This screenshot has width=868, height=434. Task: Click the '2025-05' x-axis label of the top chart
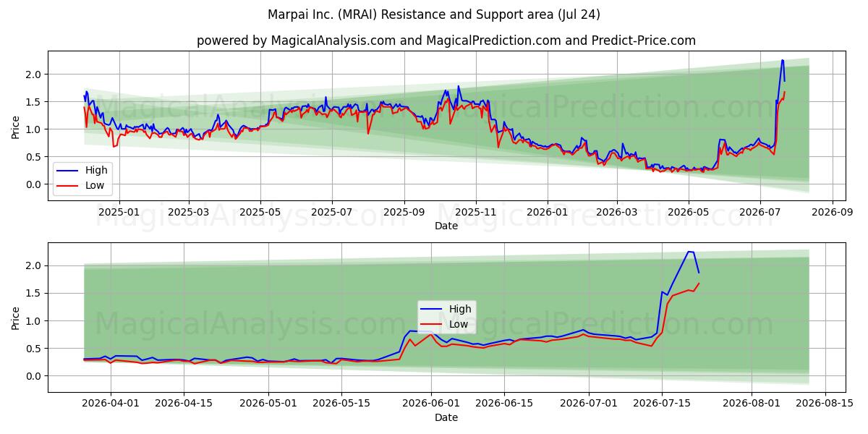point(260,212)
